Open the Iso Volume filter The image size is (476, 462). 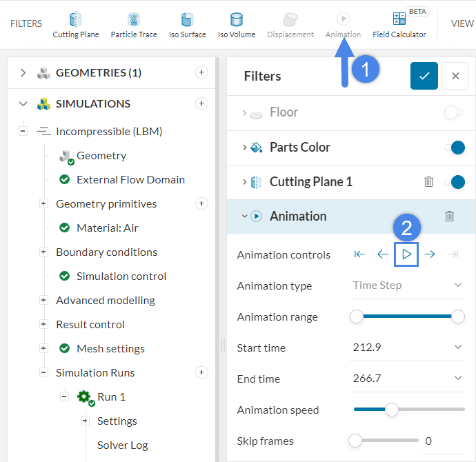(237, 24)
